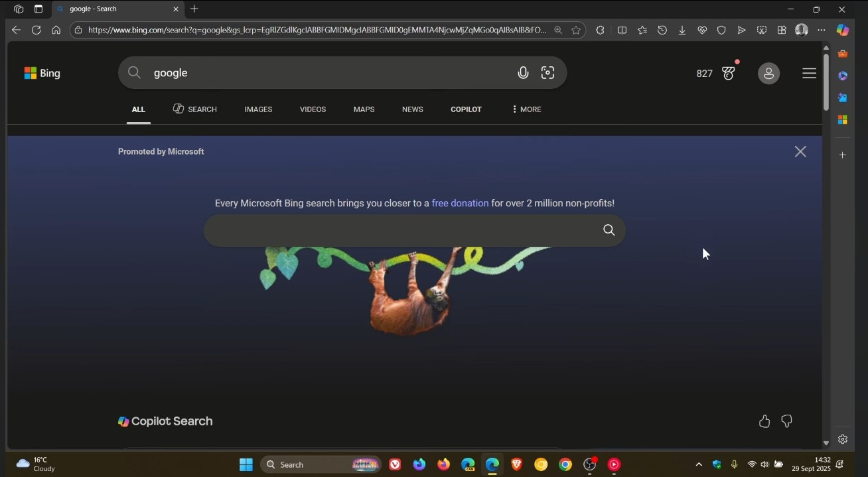
Task: Open Copilot in Edge sidebar
Action: click(x=843, y=30)
